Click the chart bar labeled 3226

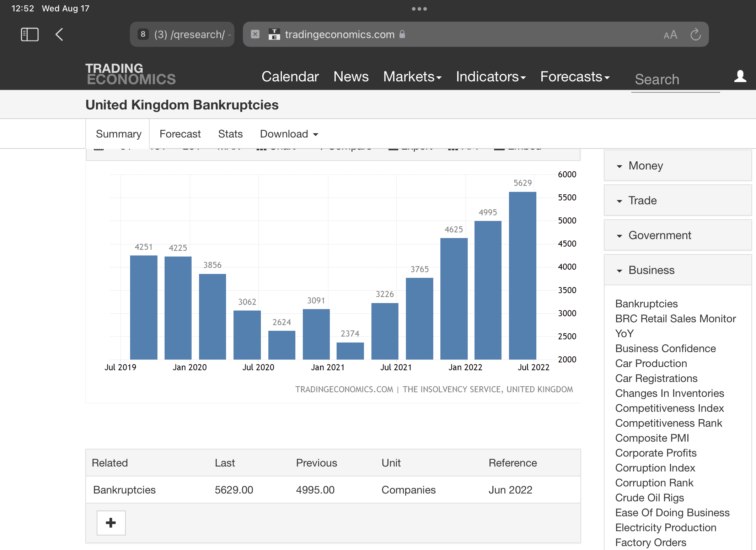pos(385,331)
